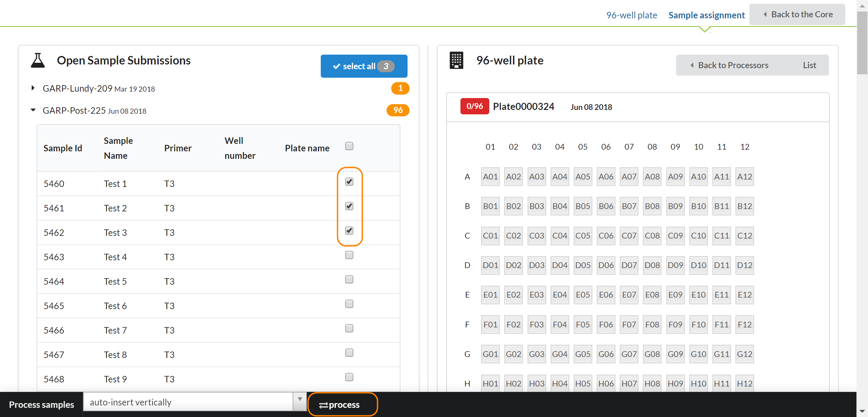Click the back arrow on Back to the Core
This screenshot has width=868, height=417.
[765, 14]
